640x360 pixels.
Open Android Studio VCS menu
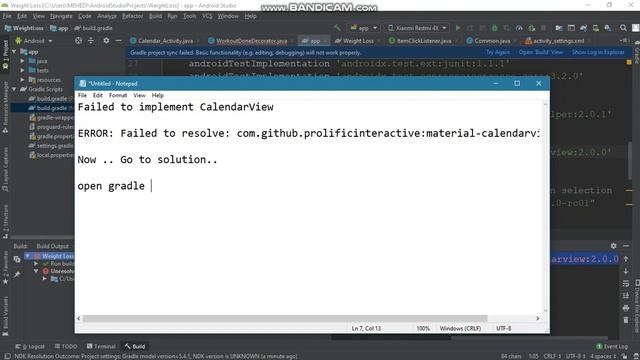click(207, 16)
